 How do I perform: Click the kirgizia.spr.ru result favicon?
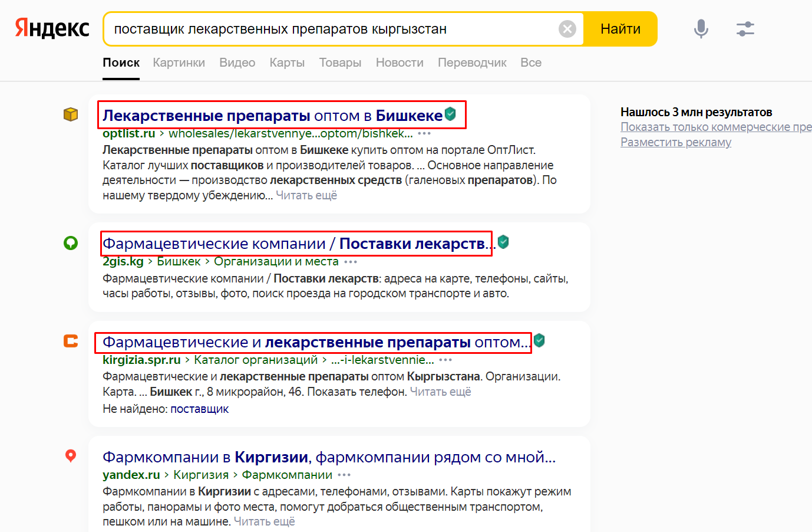(71, 341)
